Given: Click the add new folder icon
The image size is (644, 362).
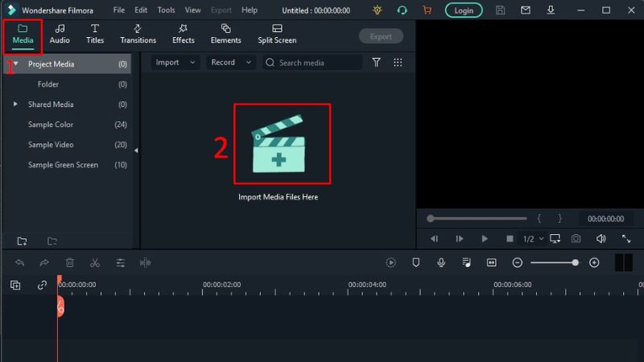Looking at the screenshot, I should [22, 241].
